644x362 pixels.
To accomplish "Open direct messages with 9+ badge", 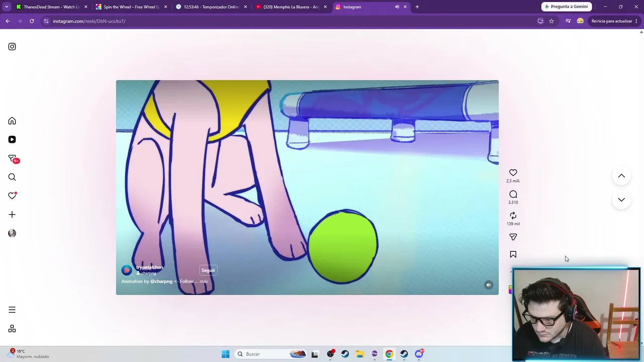I will pos(13,159).
